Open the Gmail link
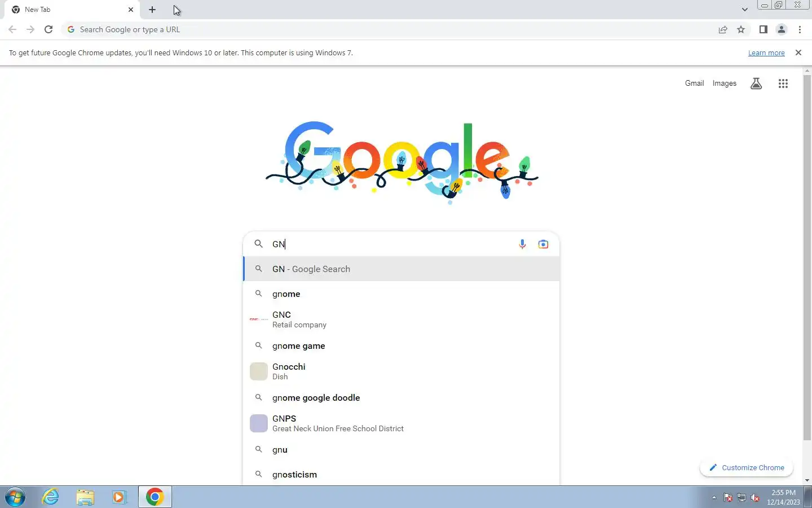This screenshot has height=508, width=812. [694, 83]
